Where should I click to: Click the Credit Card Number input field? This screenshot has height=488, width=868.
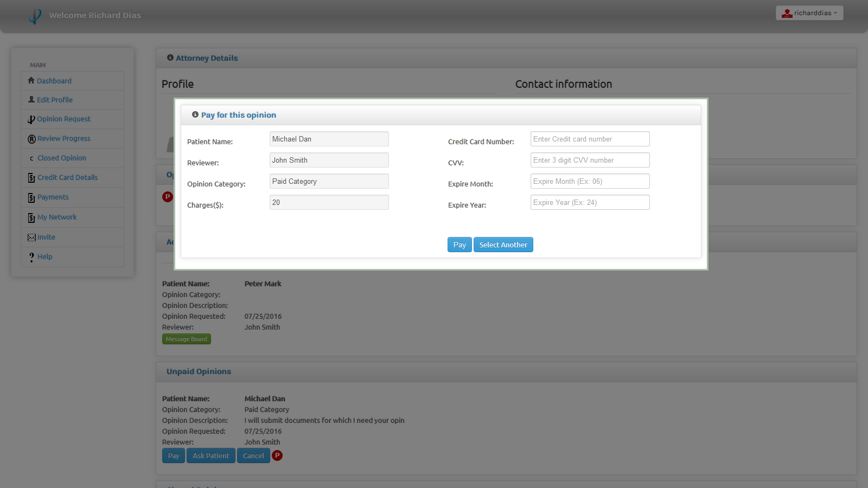coord(590,139)
